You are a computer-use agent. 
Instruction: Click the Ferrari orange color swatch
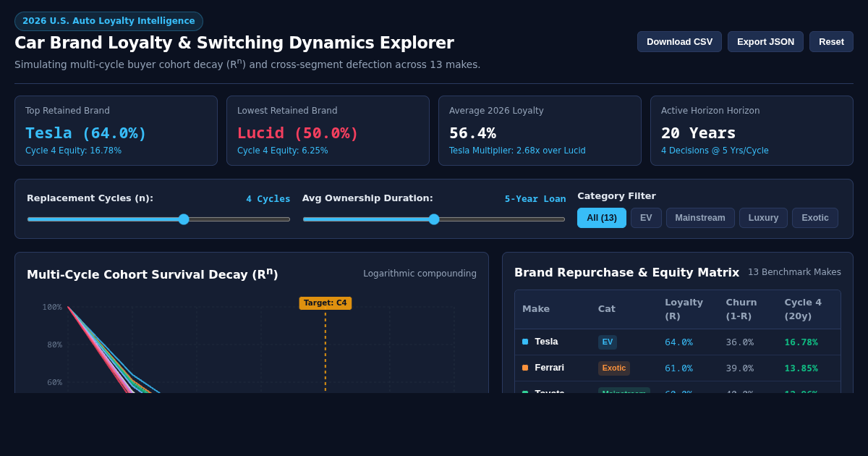525,368
